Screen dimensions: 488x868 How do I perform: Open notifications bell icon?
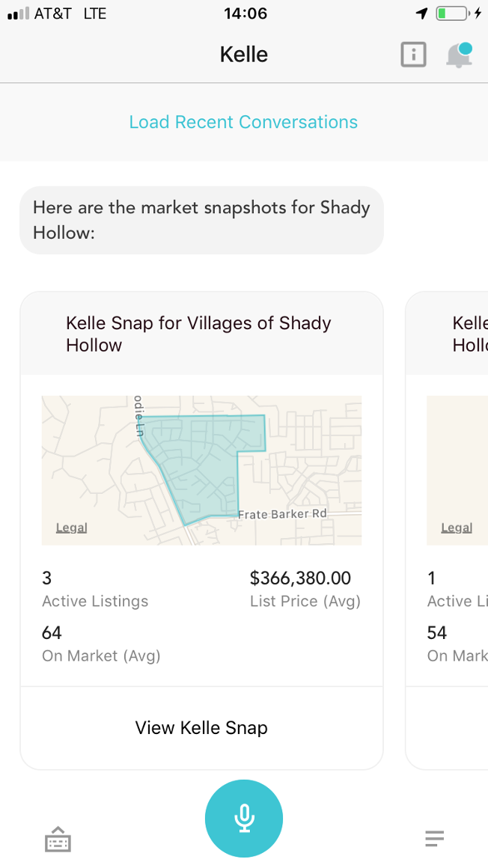point(459,55)
